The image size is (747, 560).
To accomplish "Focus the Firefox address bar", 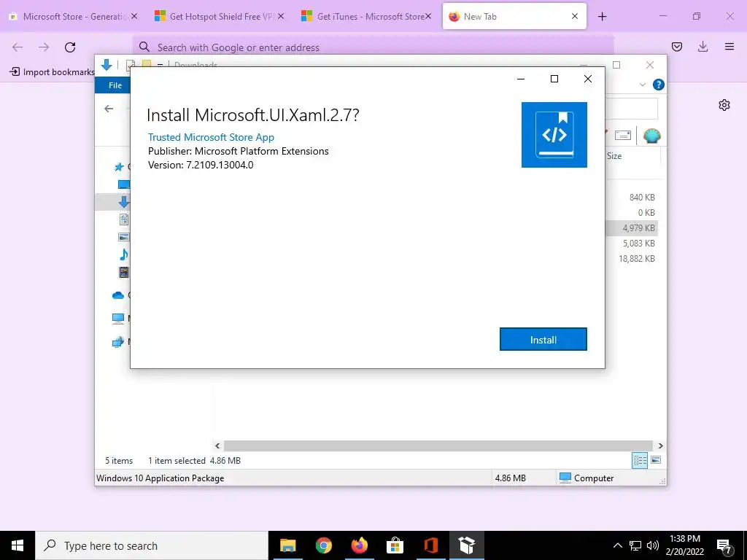I will click(373, 47).
